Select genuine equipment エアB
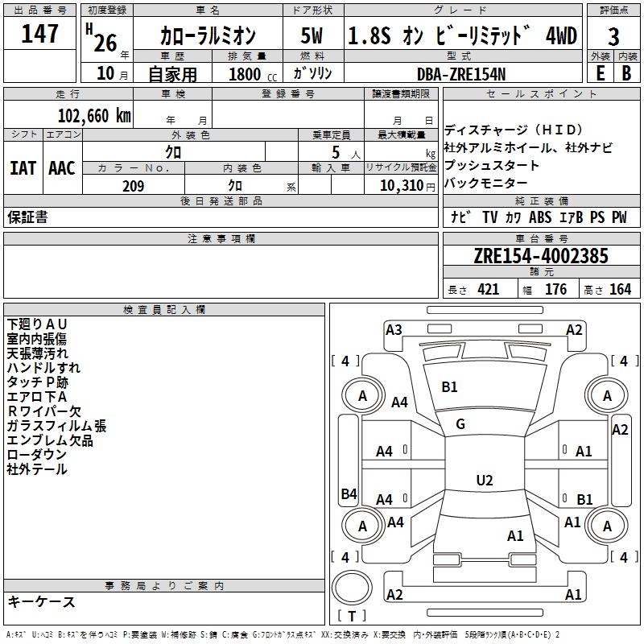644x644 pixels. pyautogui.click(x=572, y=217)
